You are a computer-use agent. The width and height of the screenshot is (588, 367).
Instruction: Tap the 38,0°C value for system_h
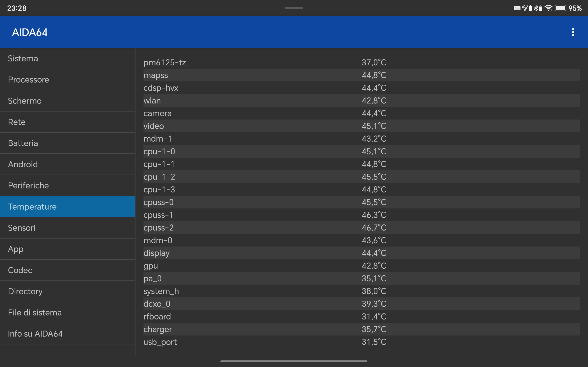coord(374,291)
